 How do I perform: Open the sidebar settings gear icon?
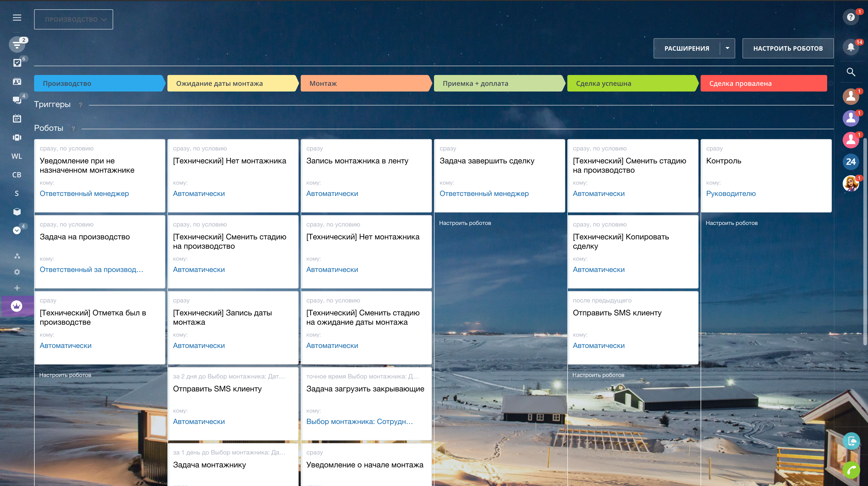[17, 272]
